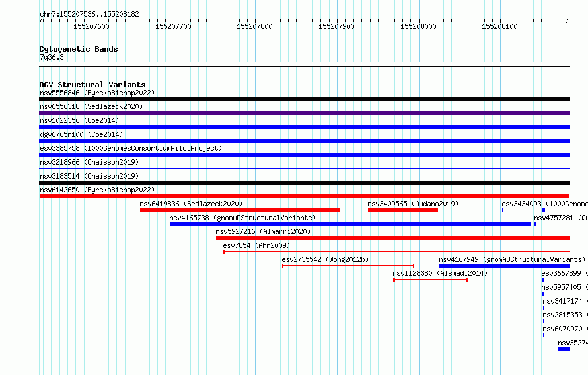Select esv7854 (Ahn2009) label
This screenshot has width=588, height=375.
point(256,245)
